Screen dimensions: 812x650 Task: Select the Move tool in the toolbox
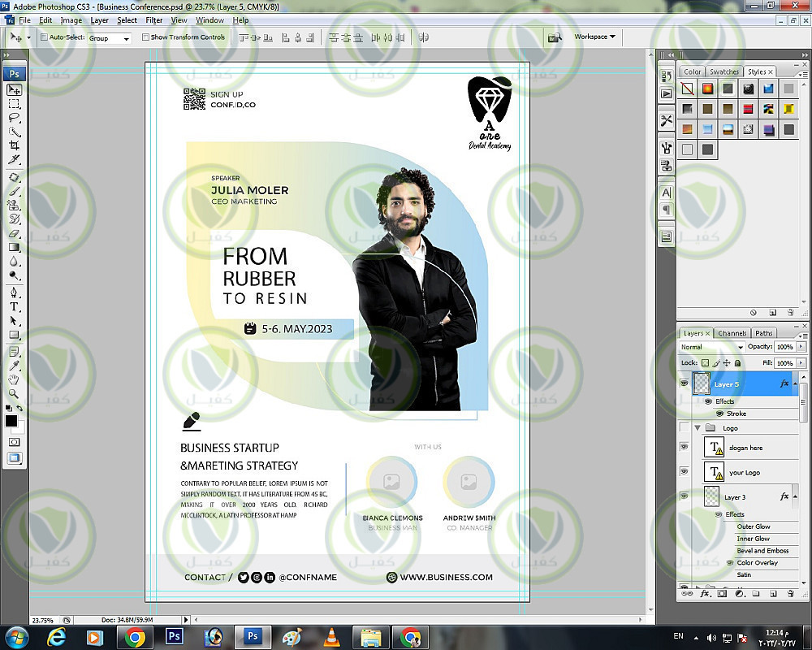pos(14,89)
